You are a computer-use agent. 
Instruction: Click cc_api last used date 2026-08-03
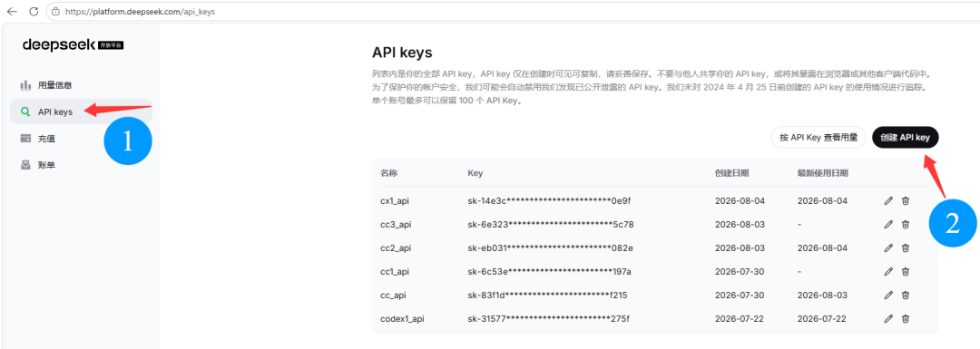tap(822, 295)
